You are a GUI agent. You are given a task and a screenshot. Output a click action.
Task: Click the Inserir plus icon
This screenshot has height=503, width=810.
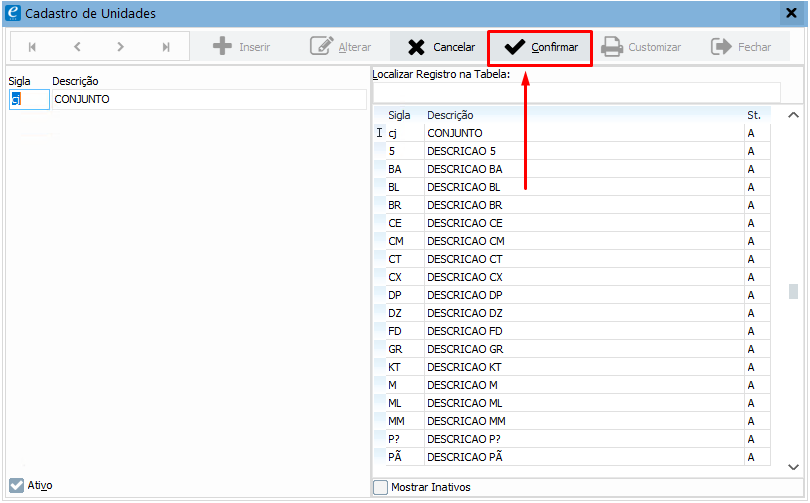point(222,47)
